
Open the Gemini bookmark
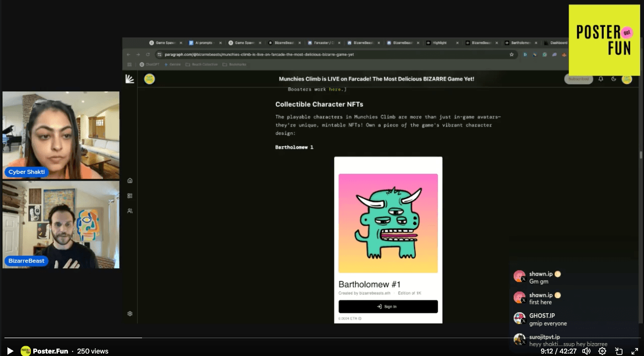[x=173, y=65]
